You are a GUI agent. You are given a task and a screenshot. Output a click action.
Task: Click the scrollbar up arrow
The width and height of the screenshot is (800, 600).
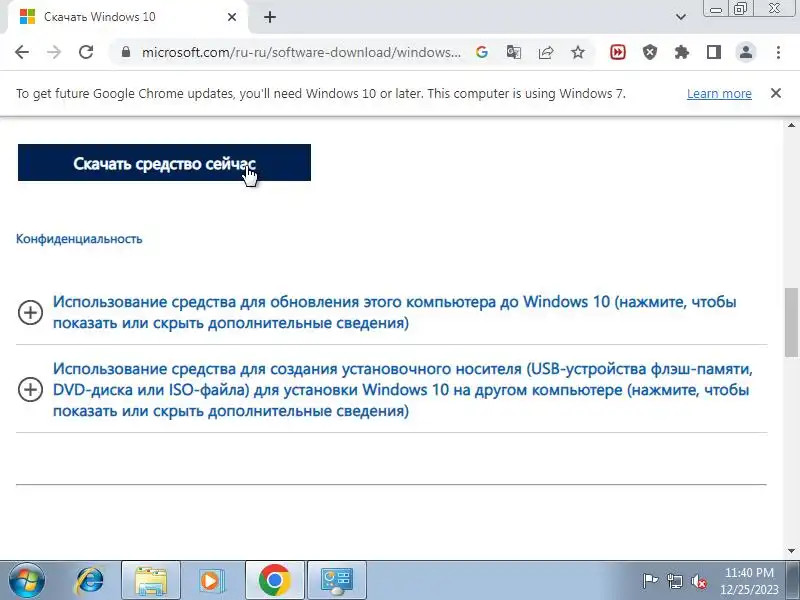[x=791, y=125]
